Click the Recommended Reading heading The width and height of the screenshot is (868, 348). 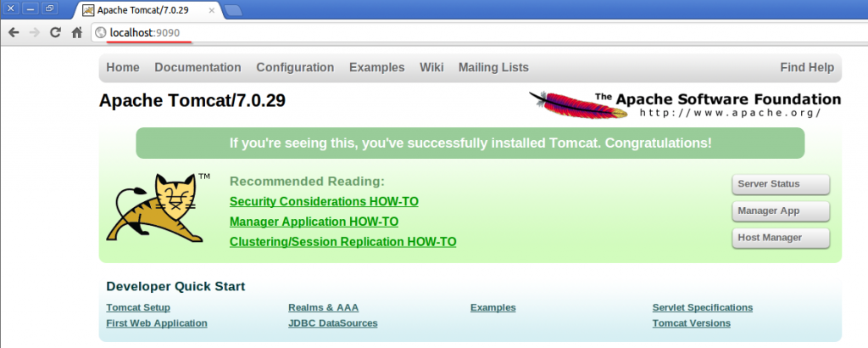tap(307, 182)
